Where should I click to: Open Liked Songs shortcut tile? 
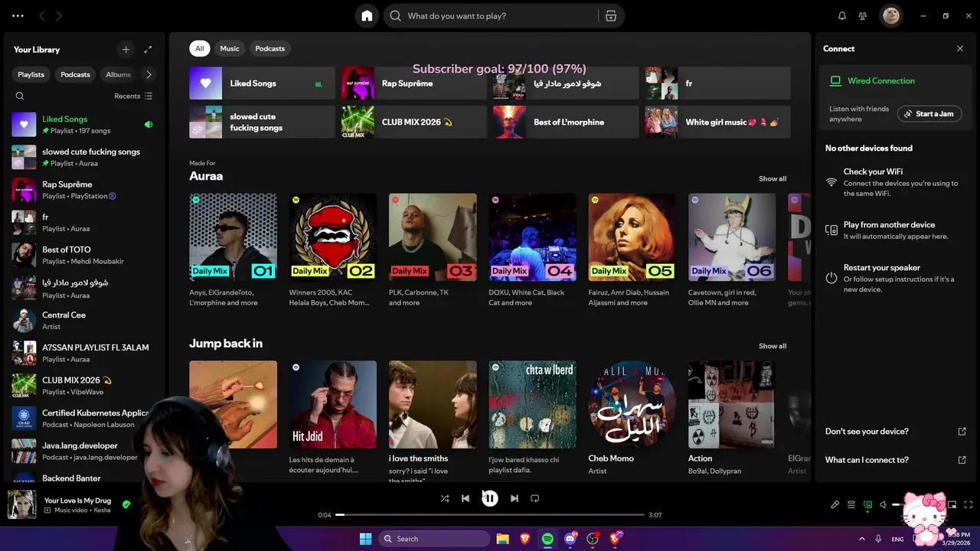tap(262, 83)
